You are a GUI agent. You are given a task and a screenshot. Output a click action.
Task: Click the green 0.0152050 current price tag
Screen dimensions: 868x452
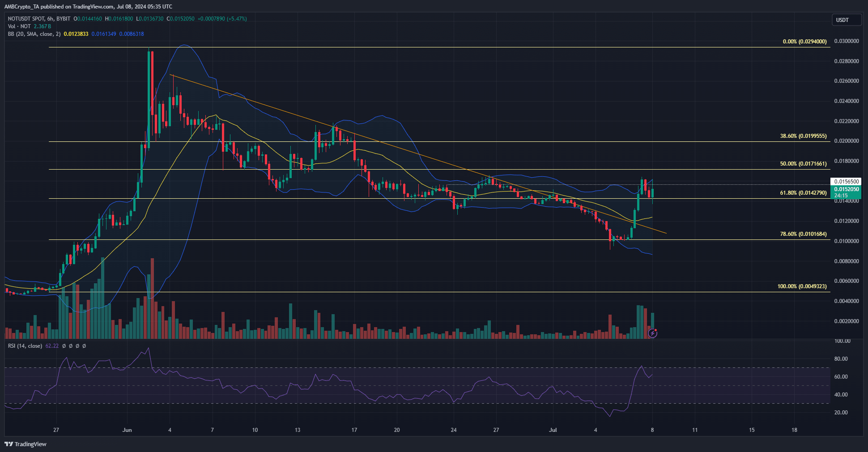(x=846, y=192)
